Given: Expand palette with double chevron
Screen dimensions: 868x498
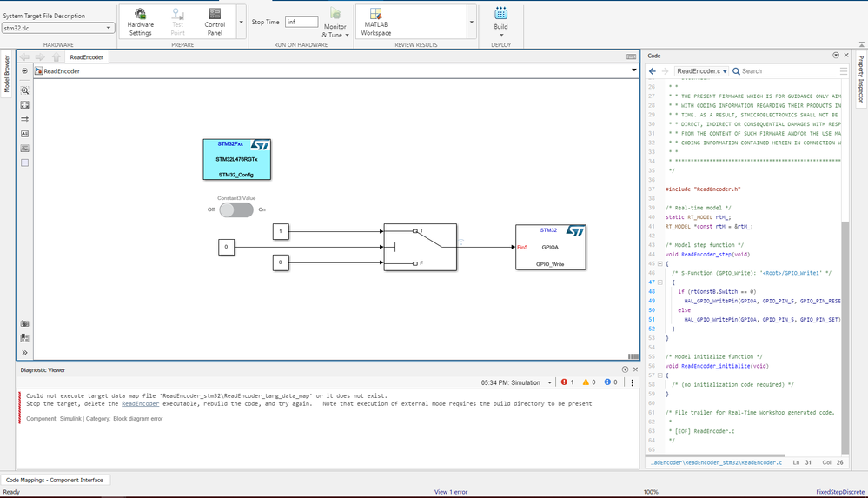Looking at the screenshot, I should tap(25, 352).
